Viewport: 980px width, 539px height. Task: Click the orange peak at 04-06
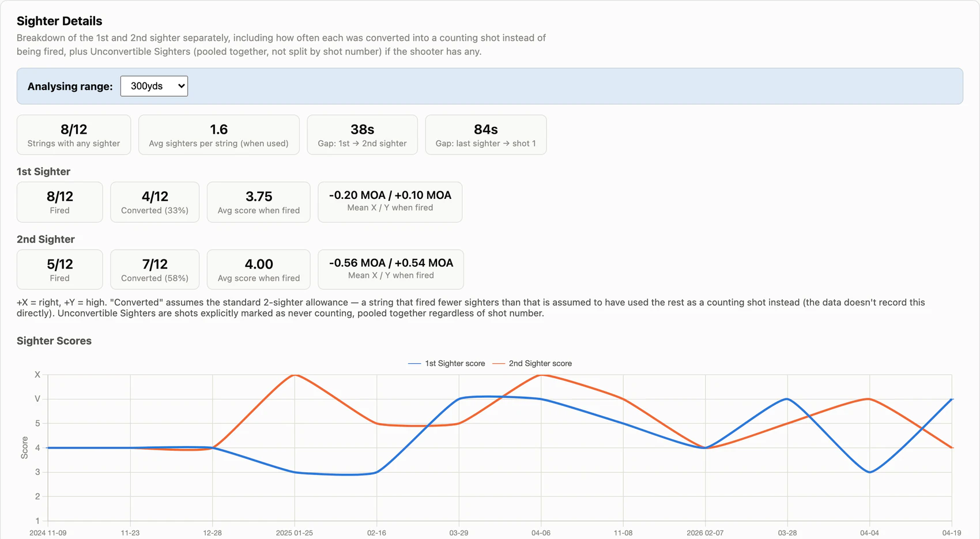click(541, 375)
